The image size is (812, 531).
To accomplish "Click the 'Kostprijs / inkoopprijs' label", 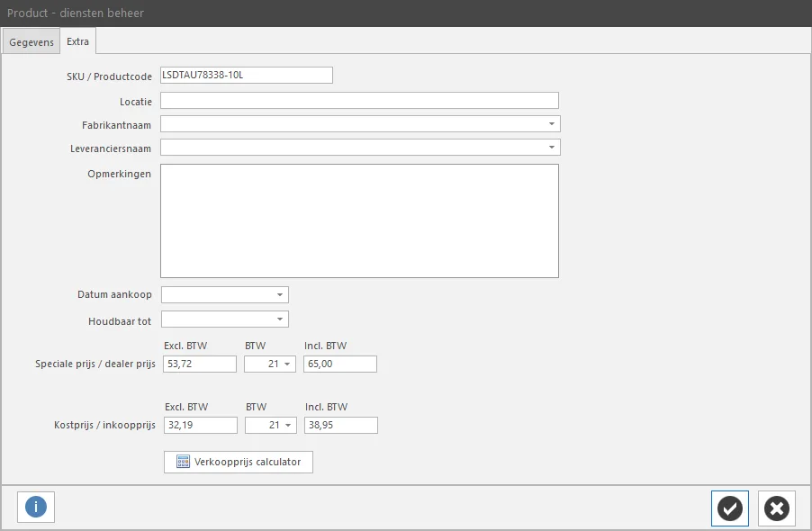I will (x=104, y=425).
